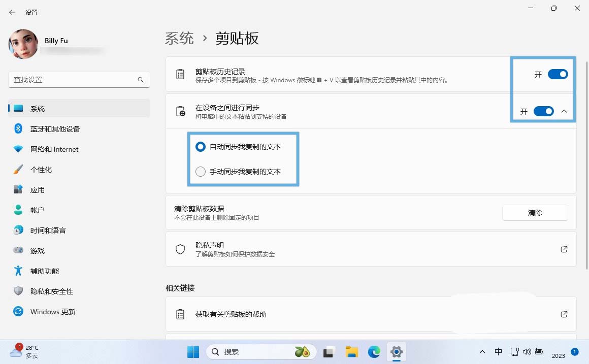Launch Microsoft Edge from the taskbar
This screenshot has height=364, width=589.
(374, 352)
